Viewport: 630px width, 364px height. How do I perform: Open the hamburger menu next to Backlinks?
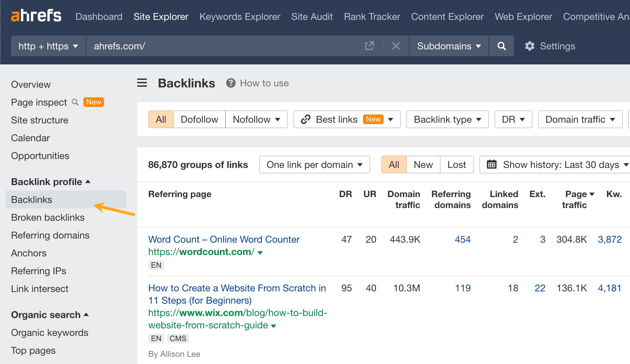click(x=142, y=83)
